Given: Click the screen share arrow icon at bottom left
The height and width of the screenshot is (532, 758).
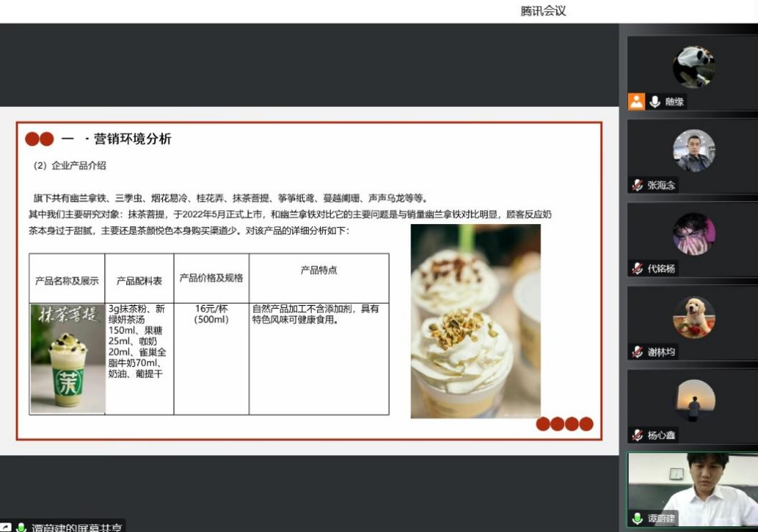Looking at the screenshot, I should [x=6, y=528].
